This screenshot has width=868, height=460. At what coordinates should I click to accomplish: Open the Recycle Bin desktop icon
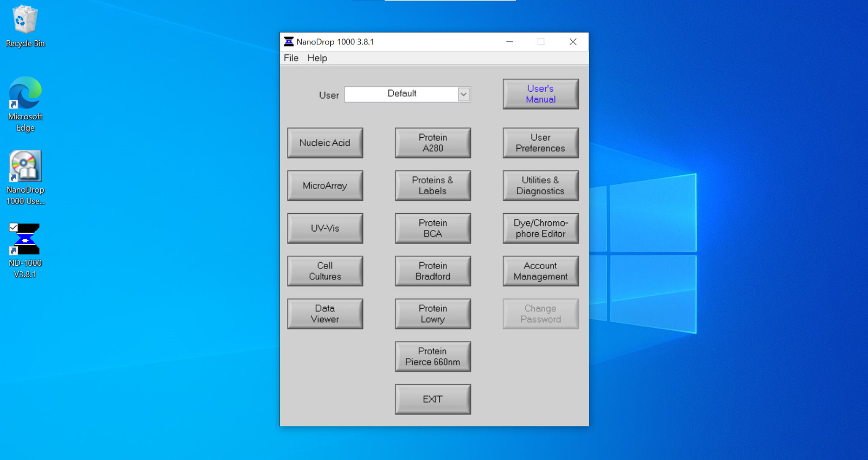point(25,26)
